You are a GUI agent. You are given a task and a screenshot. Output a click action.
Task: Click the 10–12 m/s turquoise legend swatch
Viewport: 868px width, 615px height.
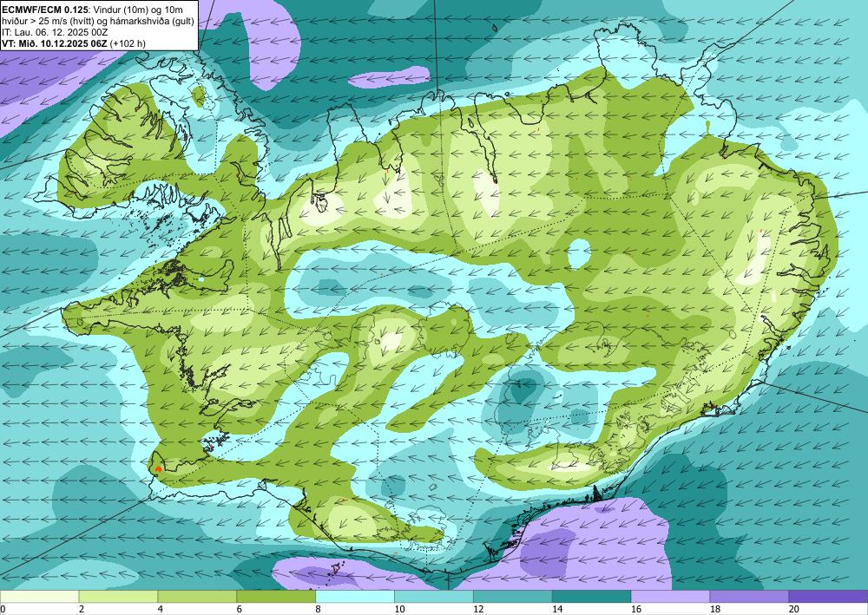point(434,597)
